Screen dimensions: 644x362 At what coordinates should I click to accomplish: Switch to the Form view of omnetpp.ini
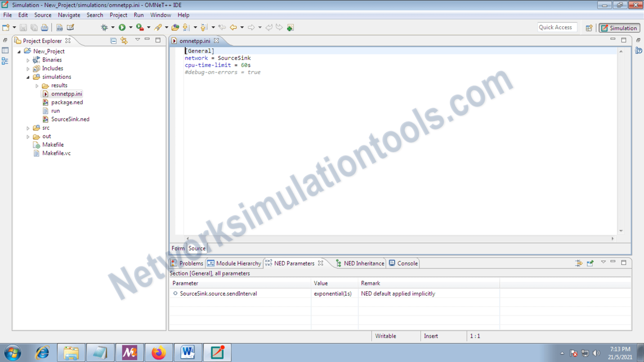click(x=177, y=248)
